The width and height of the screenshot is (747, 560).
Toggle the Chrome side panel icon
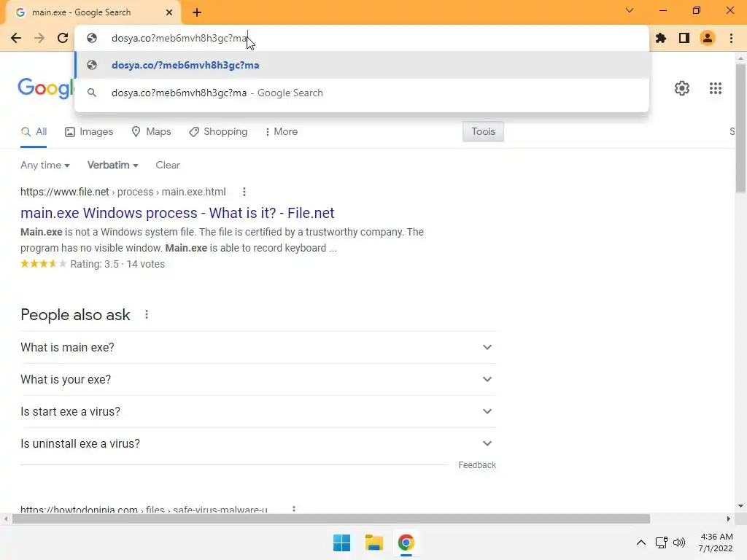point(684,38)
